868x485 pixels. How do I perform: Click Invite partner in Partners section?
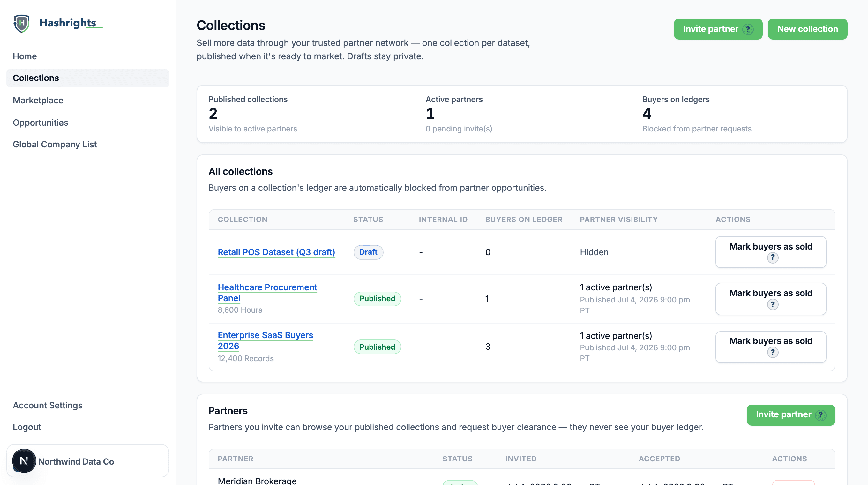[790, 415]
